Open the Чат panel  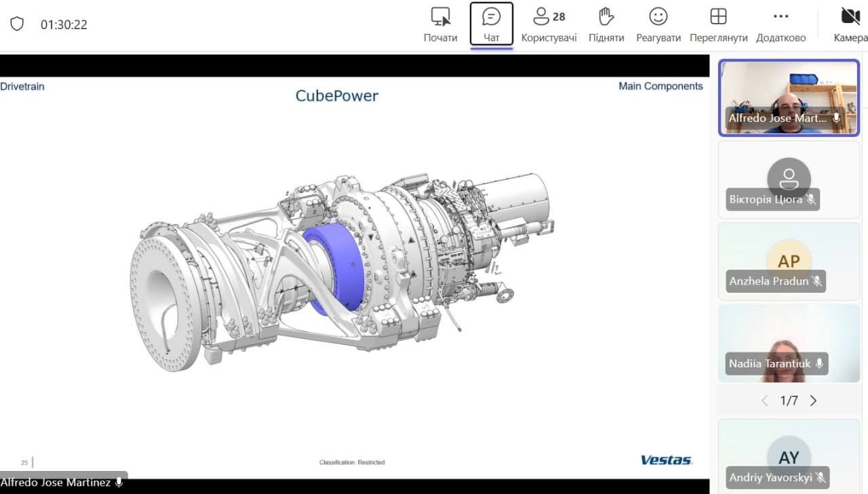click(x=492, y=24)
